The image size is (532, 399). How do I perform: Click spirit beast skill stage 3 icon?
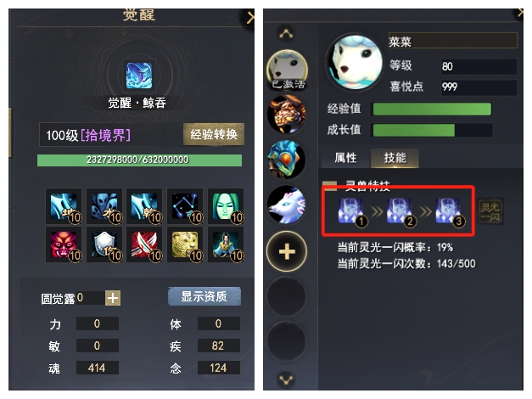(x=449, y=212)
